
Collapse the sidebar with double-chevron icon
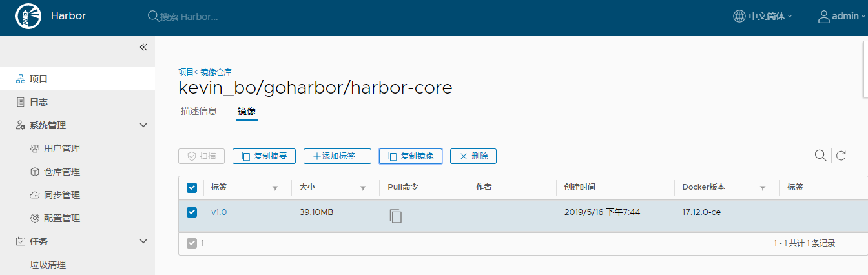pyautogui.click(x=143, y=47)
